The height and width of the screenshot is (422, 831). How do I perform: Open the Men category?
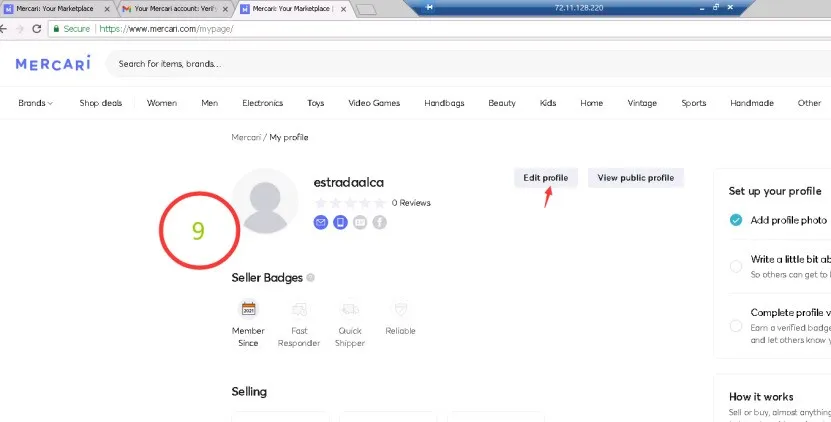point(209,103)
